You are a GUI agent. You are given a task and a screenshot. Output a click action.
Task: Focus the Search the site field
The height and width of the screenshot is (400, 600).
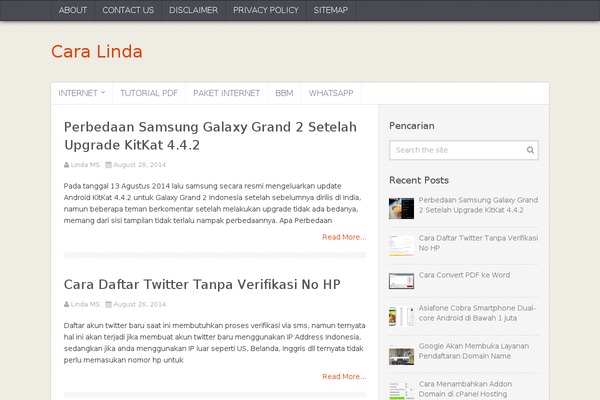click(457, 150)
